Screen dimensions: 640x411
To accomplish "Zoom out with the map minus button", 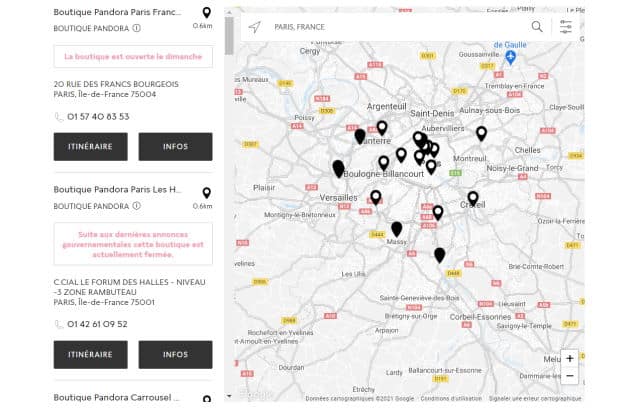I will coord(570,375).
